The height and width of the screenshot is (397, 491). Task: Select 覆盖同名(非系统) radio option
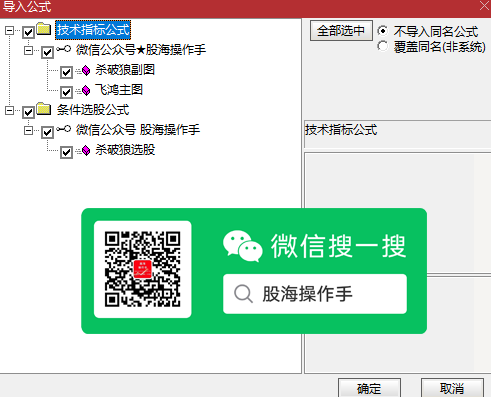(383, 46)
